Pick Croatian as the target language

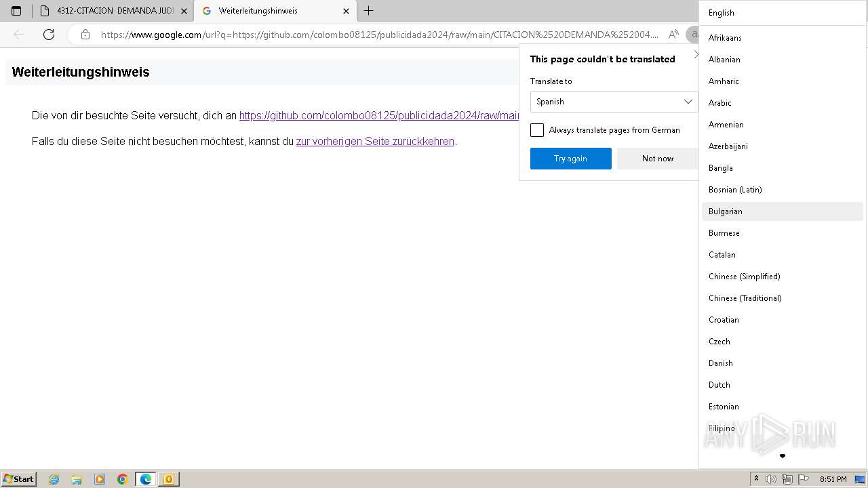click(783, 320)
